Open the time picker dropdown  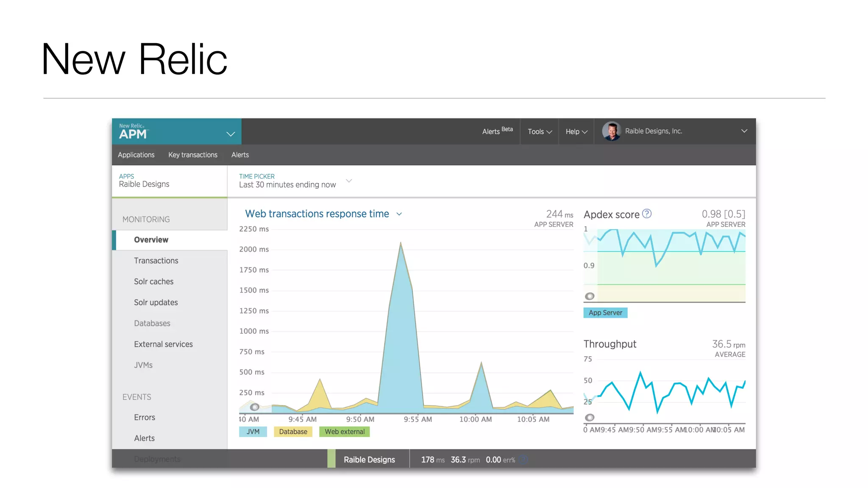pyautogui.click(x=295, y=181)
